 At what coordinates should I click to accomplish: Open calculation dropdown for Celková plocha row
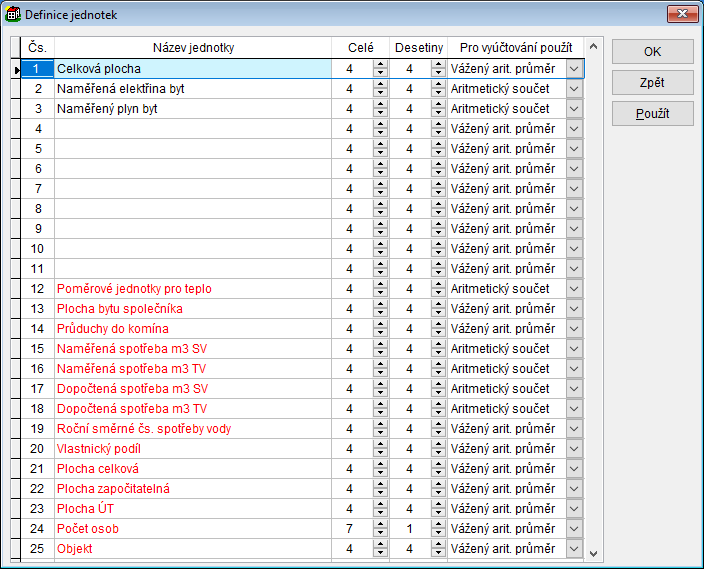pyautogui.click(x=574, y=69)
